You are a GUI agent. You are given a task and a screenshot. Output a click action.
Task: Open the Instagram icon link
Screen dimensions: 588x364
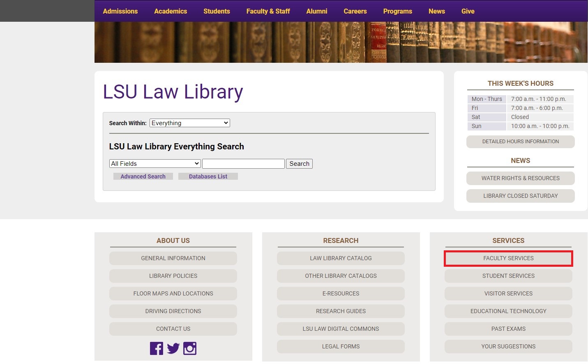point(190,348)
